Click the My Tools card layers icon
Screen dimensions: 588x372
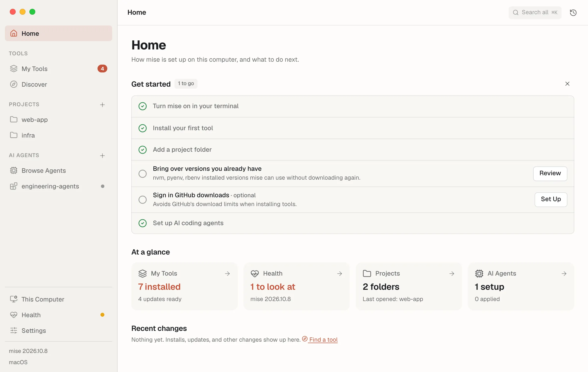click(x=143, y=273)
